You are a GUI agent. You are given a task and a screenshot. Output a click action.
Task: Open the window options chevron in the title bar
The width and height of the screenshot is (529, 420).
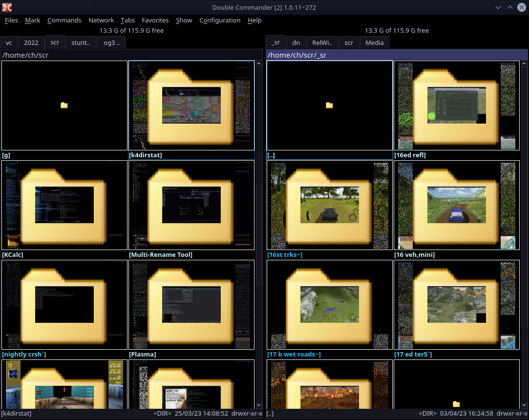coord(498,7)
